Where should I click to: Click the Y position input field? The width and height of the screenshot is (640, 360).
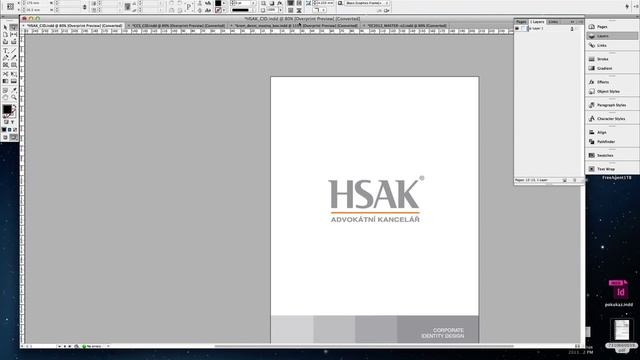tap(38, 10)
